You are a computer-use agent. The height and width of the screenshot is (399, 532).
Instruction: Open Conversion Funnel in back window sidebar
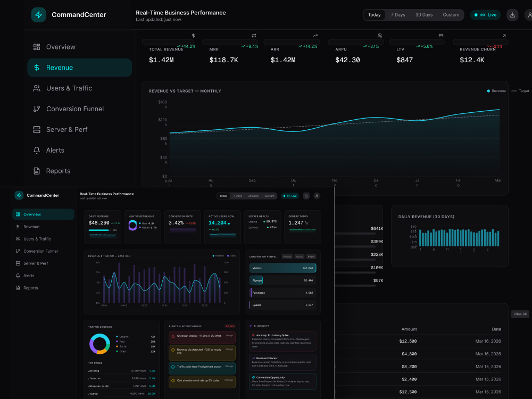click(79, 109)
